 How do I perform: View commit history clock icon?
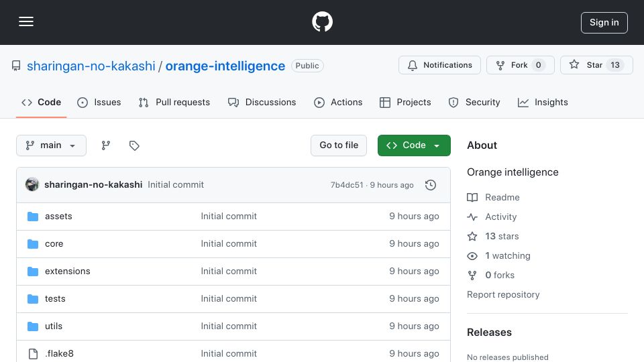431,185
